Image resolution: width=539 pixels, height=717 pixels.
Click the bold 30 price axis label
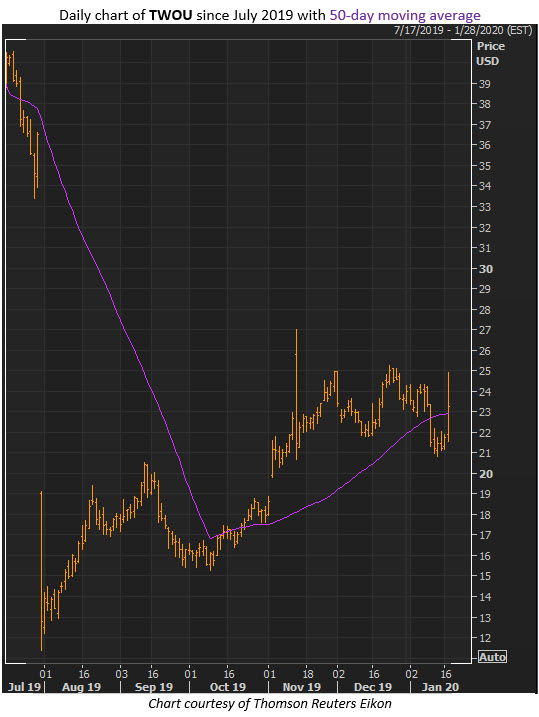(x=486, y=269)
